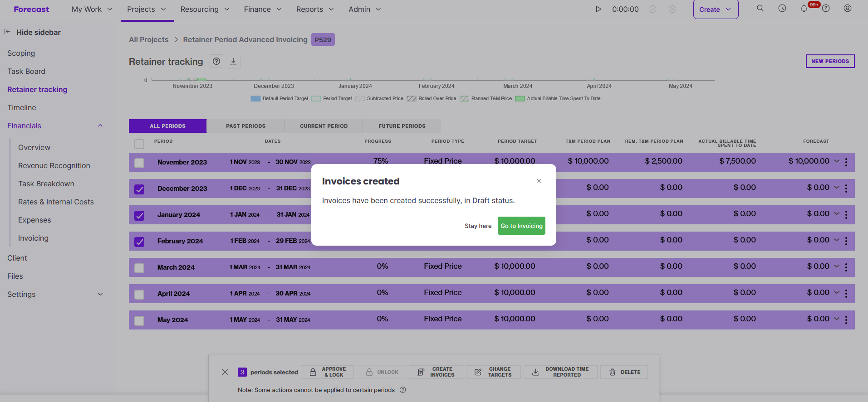Check the November 2023 period checkbox
Image resolution: width=868 pixels, height=402 pixels.
click(139, 163)
